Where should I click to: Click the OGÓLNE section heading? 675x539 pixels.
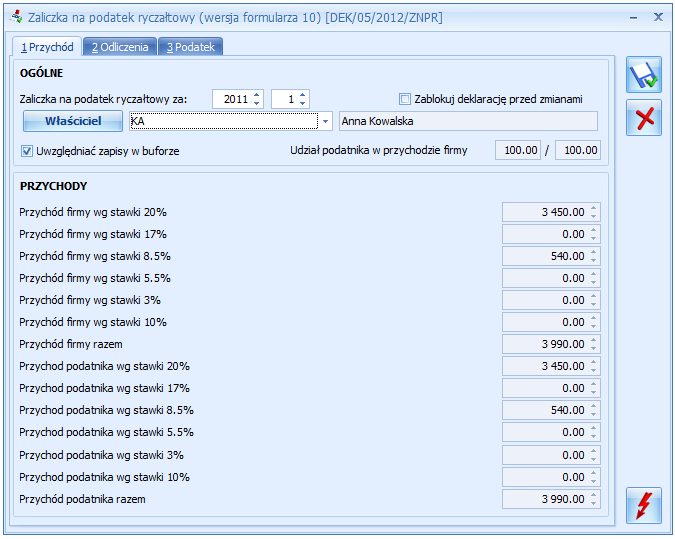(41, 73)
